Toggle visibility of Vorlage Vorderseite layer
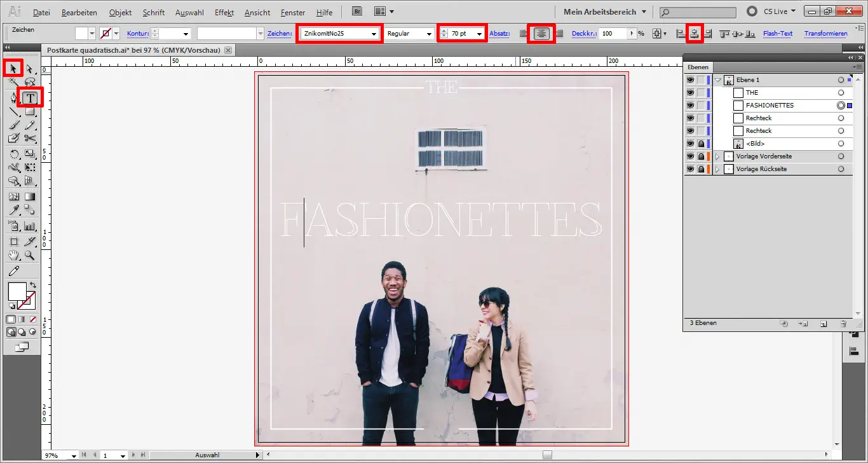The height and width of the screenshot is (463, 868). click(690, 156)
